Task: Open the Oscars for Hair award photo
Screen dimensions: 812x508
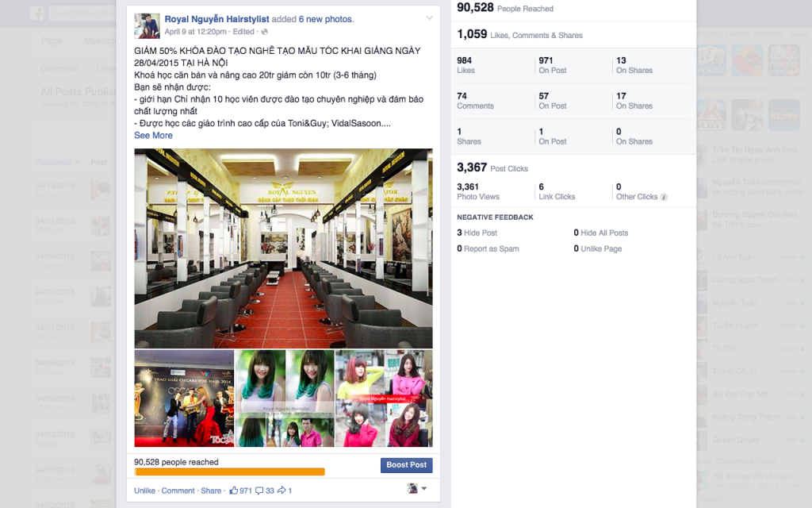Action: click(184, 398)
